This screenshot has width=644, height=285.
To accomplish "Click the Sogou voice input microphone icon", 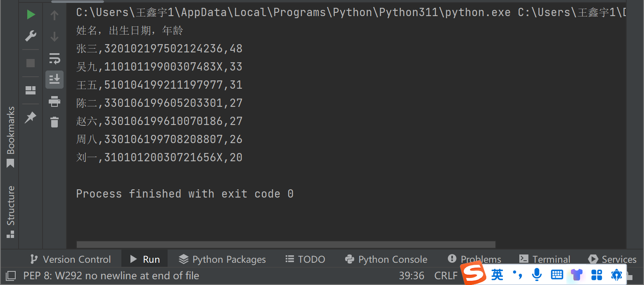I will pyautogui.click(x=537, y=274).
